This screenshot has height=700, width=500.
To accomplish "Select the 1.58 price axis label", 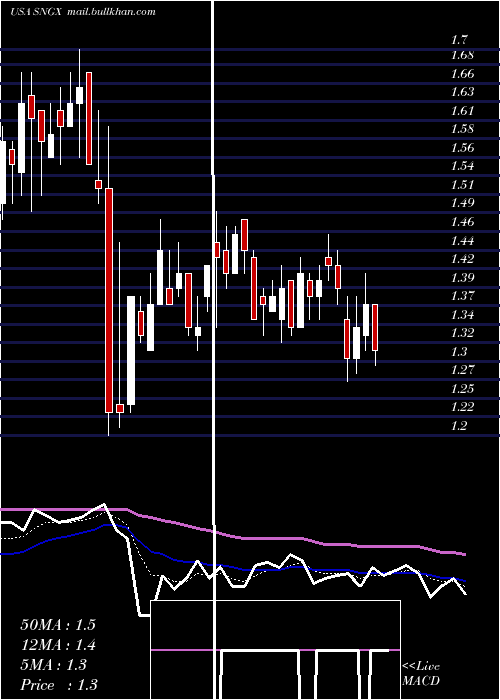I will coord(462,129).
